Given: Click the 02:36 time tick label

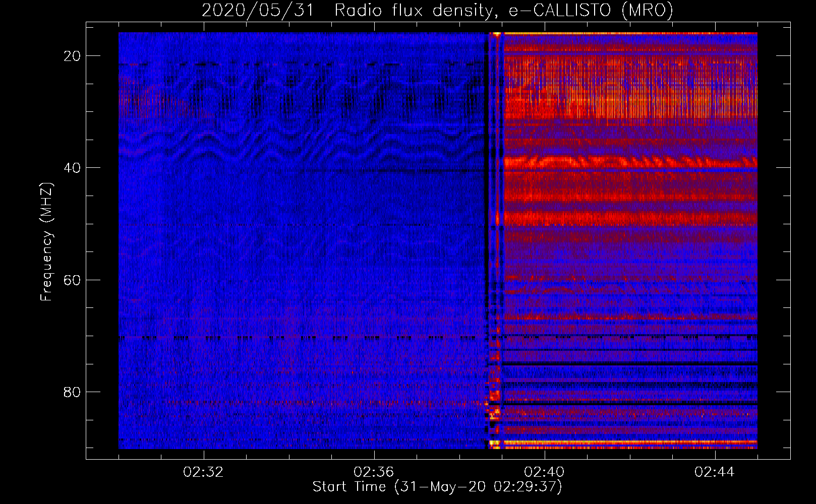Looking at the screenshot, I should pyautogui.click(x=374, y=472).
